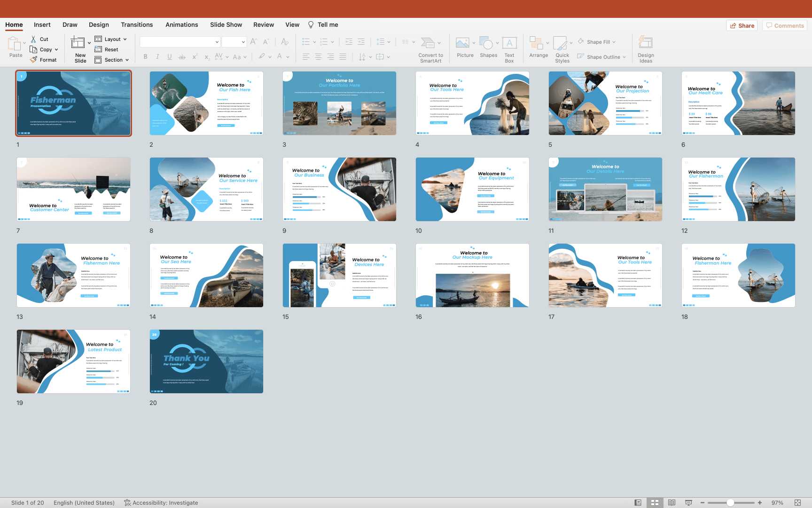Insert a Text Box
This screenshot has width=812, height=508.
coord(509,43)
